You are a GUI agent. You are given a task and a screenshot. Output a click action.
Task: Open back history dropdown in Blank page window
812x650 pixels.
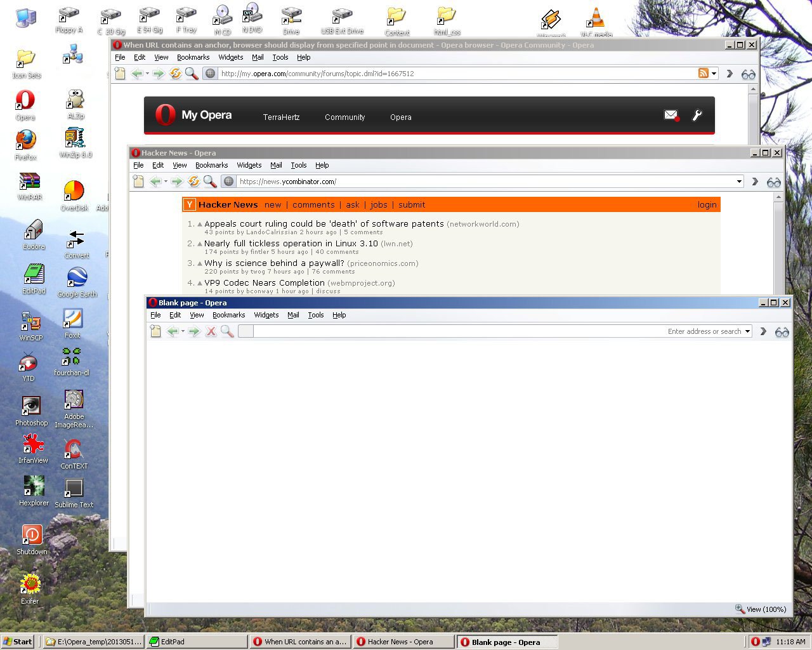pyautogui.click(x=183, y=331)
